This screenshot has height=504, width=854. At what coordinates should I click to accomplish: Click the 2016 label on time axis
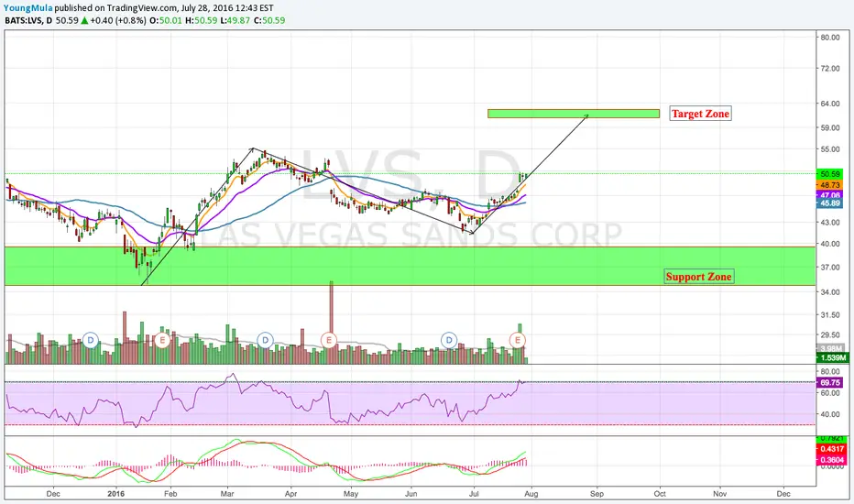pyautogui.click(x=116, y=494)
